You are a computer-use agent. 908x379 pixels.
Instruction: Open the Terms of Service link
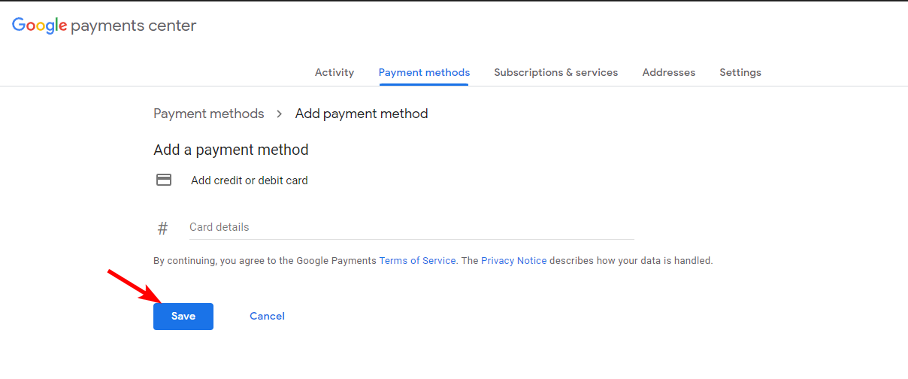417,261
